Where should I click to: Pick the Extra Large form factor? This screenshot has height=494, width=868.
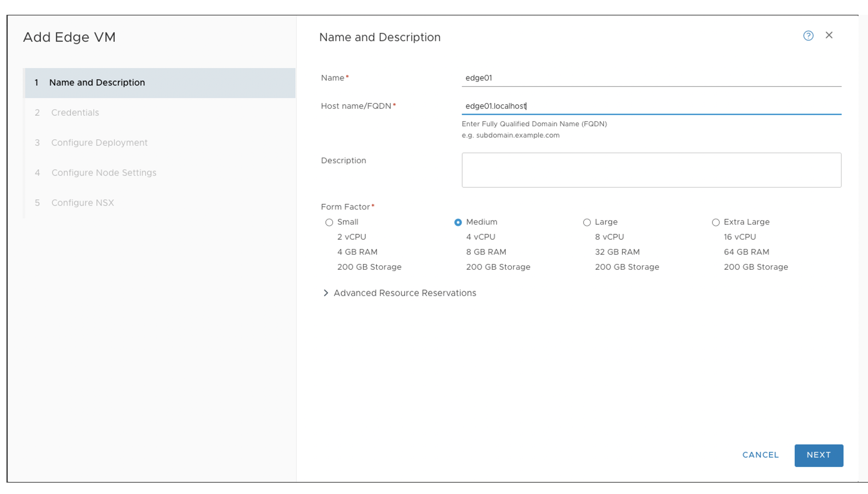pos(716,222)
